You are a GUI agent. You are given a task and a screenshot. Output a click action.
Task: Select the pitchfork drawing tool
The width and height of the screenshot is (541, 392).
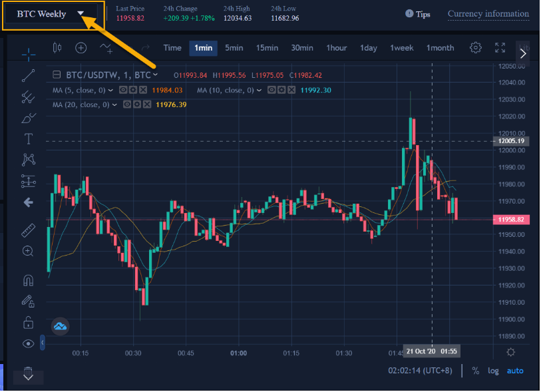click(29, 97)
